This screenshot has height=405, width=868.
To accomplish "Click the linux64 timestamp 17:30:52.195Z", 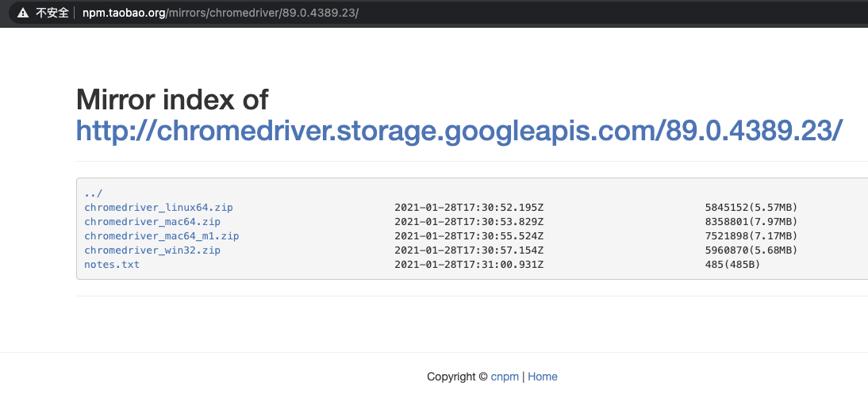I will [x=469, y=208].
